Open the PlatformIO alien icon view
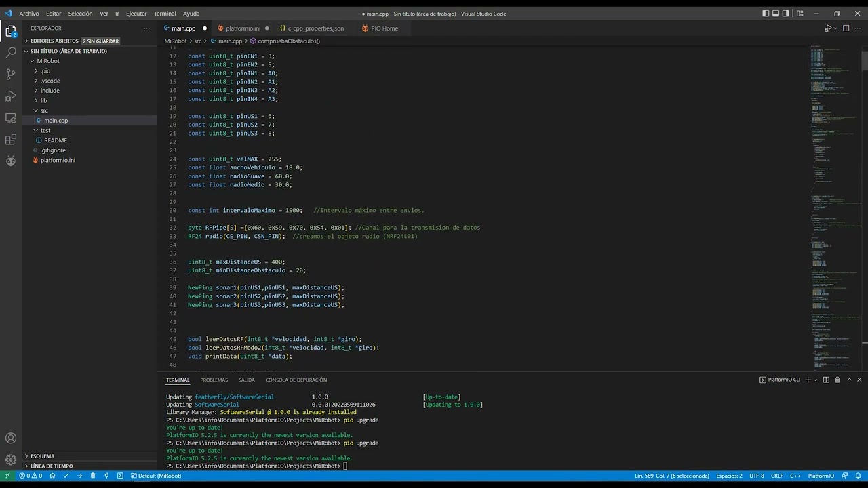This screenshot has width=868, height=488. point(11,161)
